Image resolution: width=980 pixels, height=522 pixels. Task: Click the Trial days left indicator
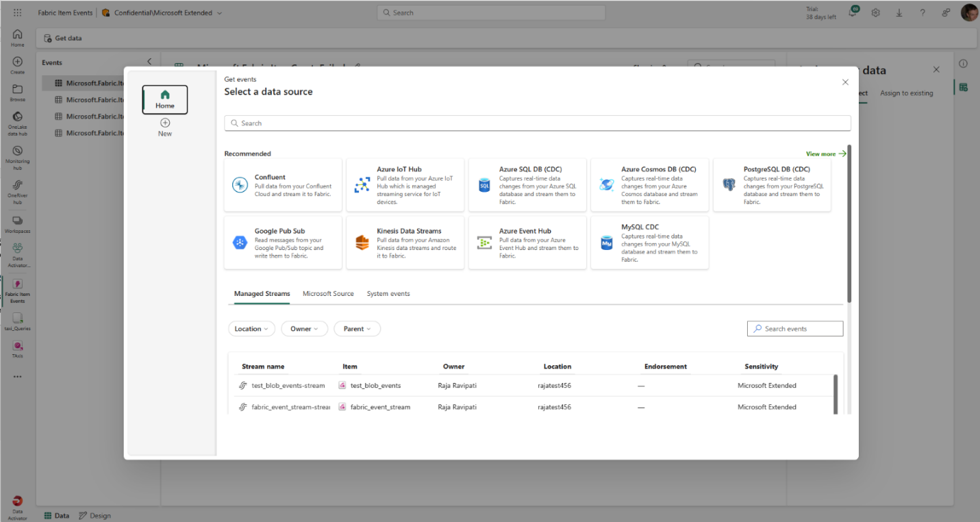pos(821,13)
